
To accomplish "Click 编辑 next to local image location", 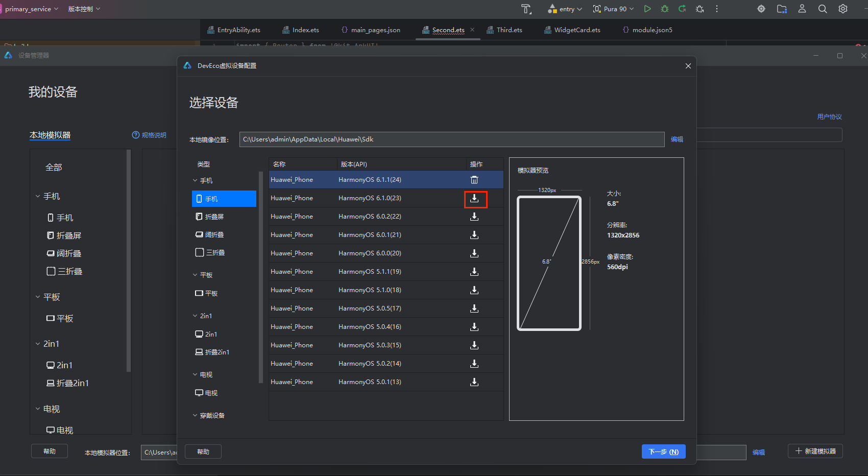I will (x=677, y=139).
